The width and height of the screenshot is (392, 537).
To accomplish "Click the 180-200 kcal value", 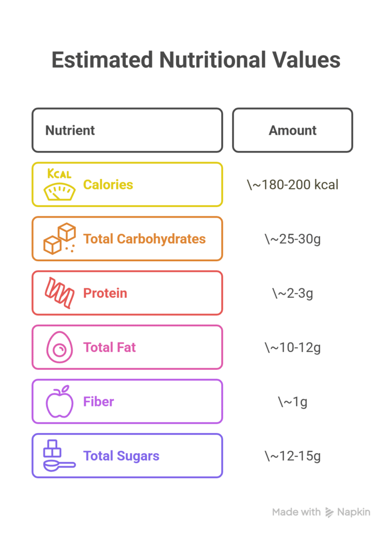I will pos(292,185).
